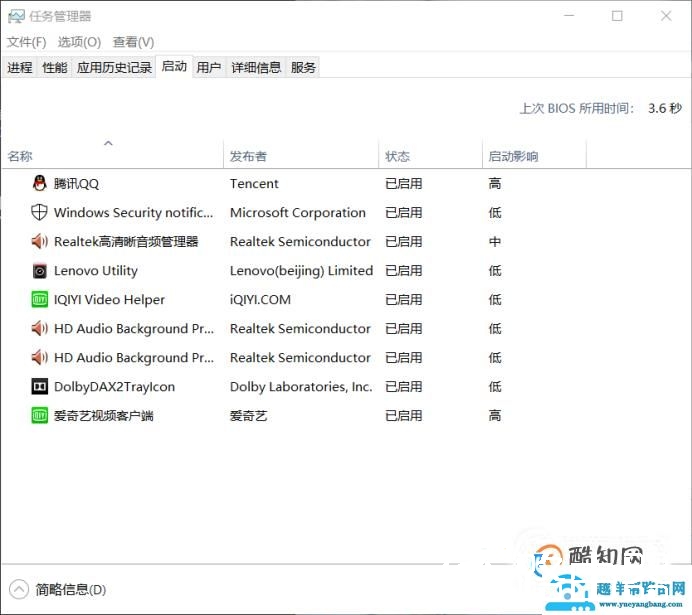Click the Windows Security shield icon
Viewport: 692px width, 615px height.
(x=39, y=212)
